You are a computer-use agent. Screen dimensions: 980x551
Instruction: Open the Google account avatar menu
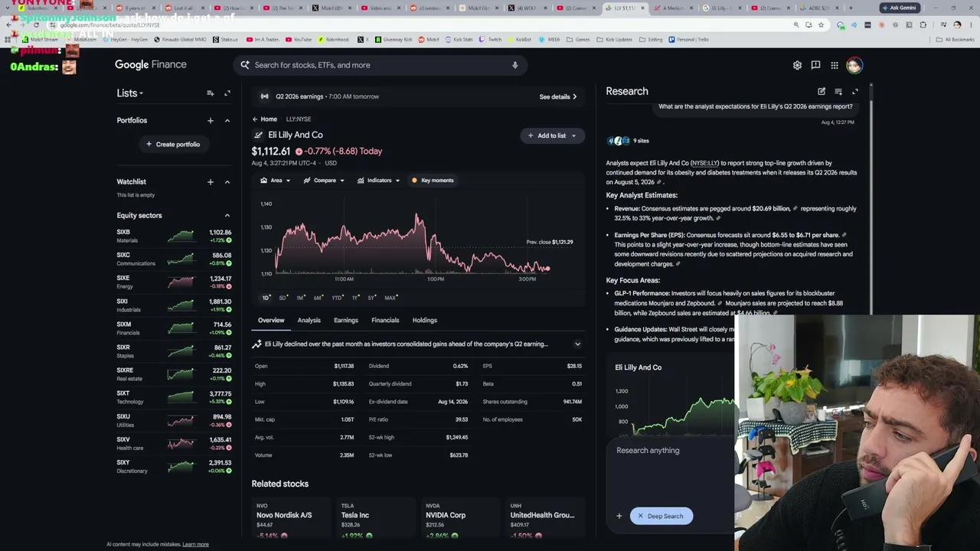[x=854, y=65]
